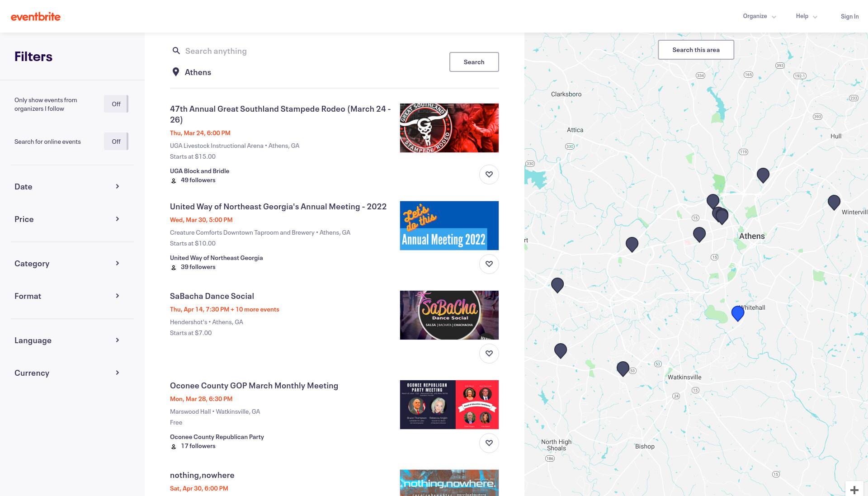
Task: Open Oconee County GOP March Monthly Meeting
Action: coord(254,386)
